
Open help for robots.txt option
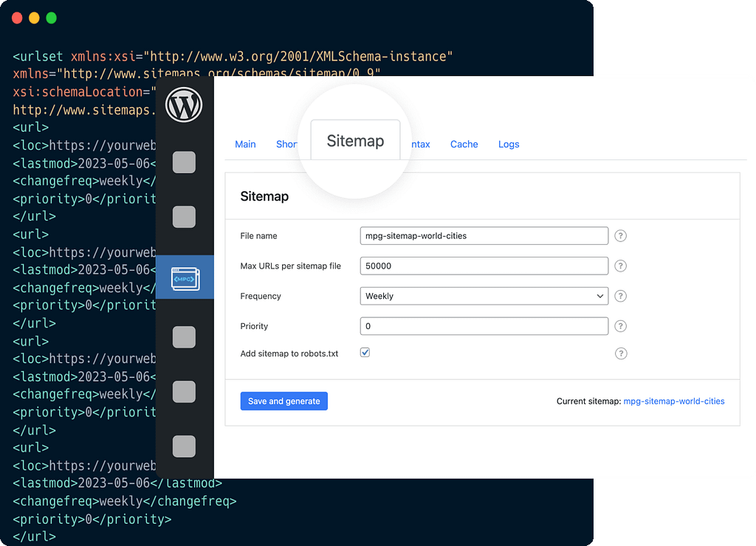point(621,353)
